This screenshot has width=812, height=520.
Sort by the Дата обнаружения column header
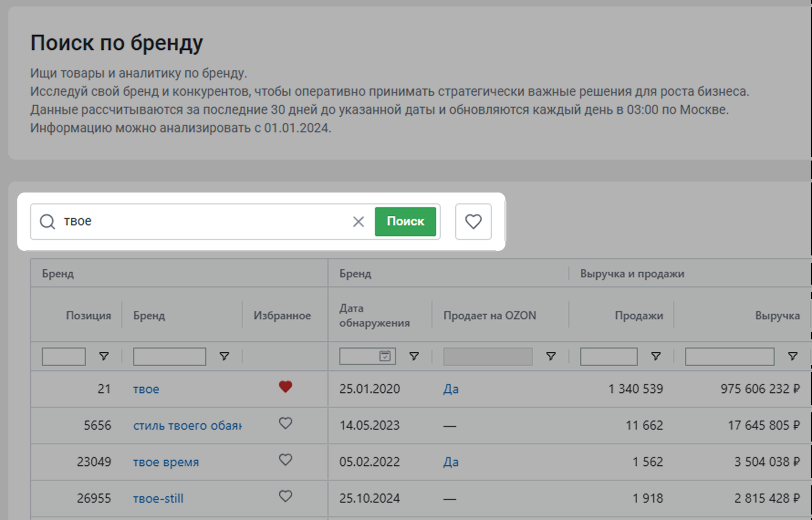(375, 315)
